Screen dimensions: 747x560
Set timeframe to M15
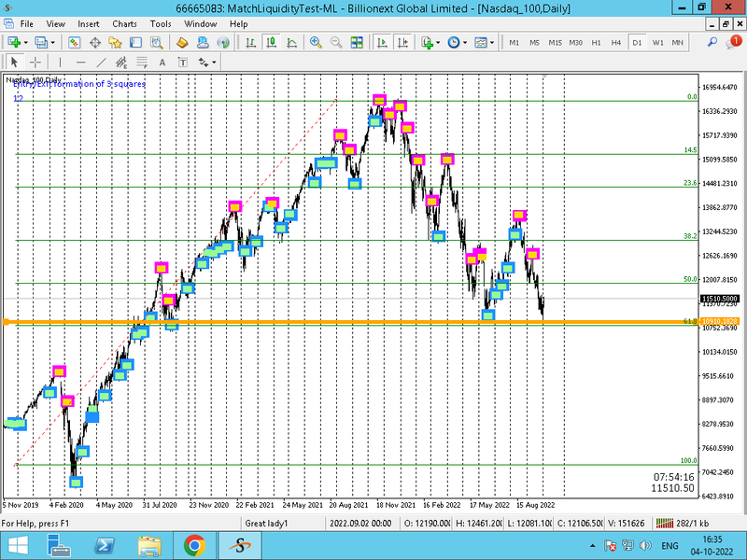coord(555,42)
